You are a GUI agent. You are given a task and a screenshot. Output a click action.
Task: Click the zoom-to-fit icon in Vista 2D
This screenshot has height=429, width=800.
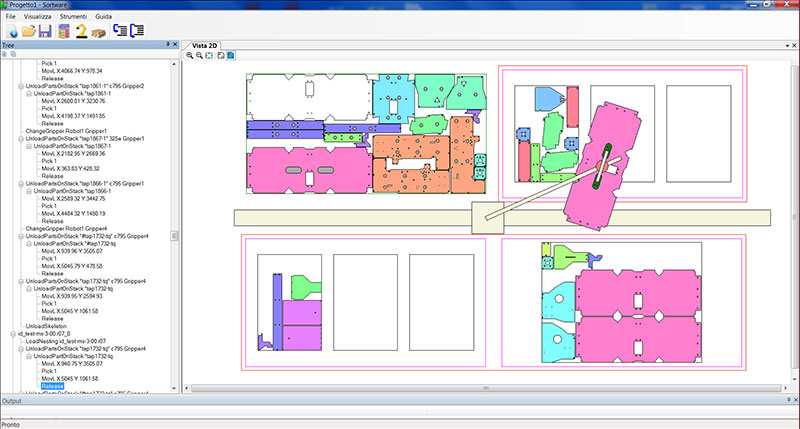point(209,56)
